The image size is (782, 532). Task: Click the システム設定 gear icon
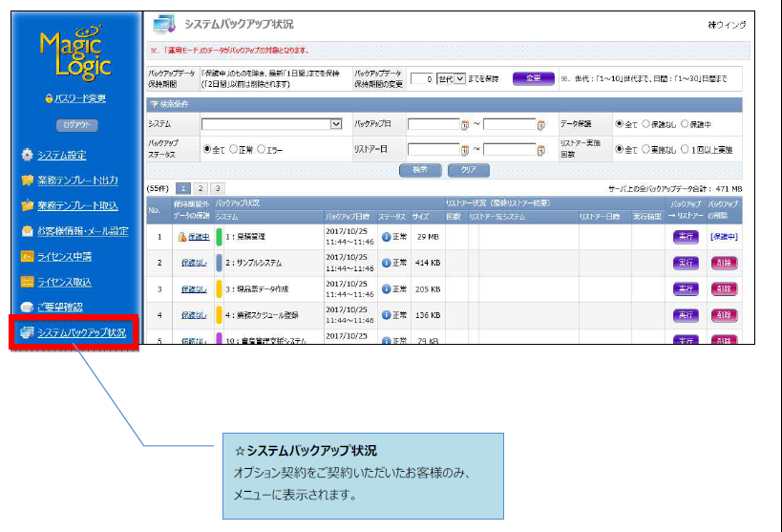click(27, 155)
